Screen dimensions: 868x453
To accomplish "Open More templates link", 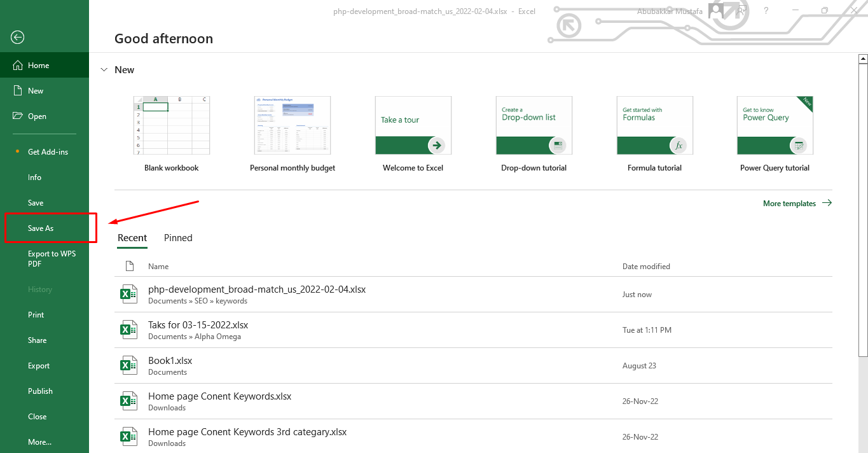I will tap(790, 203).
